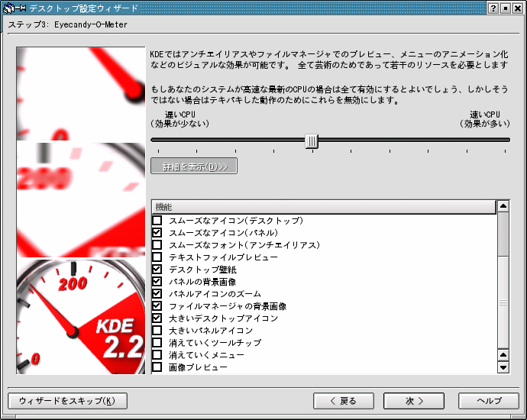527x420 pixels.
Task: Click the label text テキストファイルプレビュー
Action: tap(224, 257)
